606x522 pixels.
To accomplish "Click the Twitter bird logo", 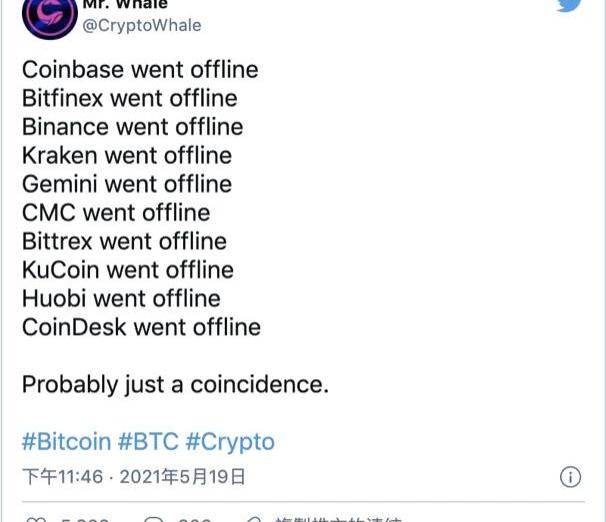I will coord(569,4).
